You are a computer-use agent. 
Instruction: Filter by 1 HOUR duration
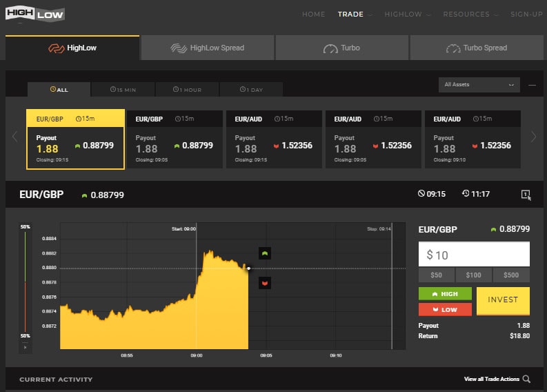[x=188, y=89]
